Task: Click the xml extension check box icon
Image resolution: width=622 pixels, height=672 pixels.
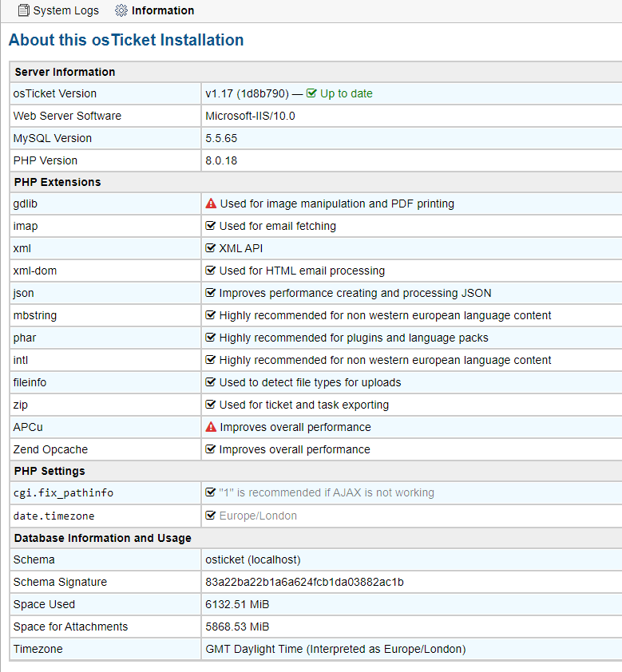Action: (211, 248)
